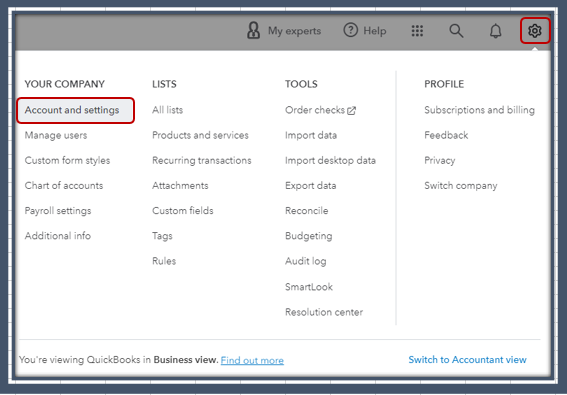The image size is (567, 395).
Task: Open the search magnifier icon
Action: [456, 31]
